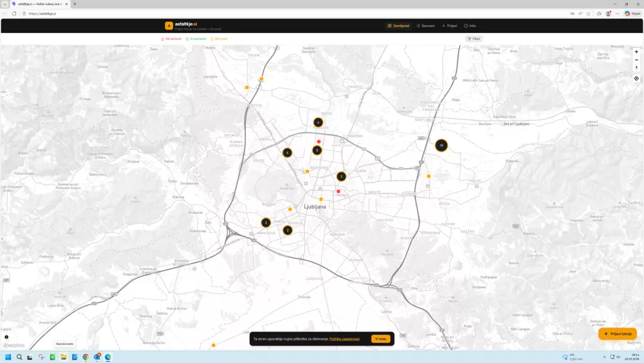Expand the cluster marker showing 13
The height and width of the screenshot is (363, 644).
[441, 146]
